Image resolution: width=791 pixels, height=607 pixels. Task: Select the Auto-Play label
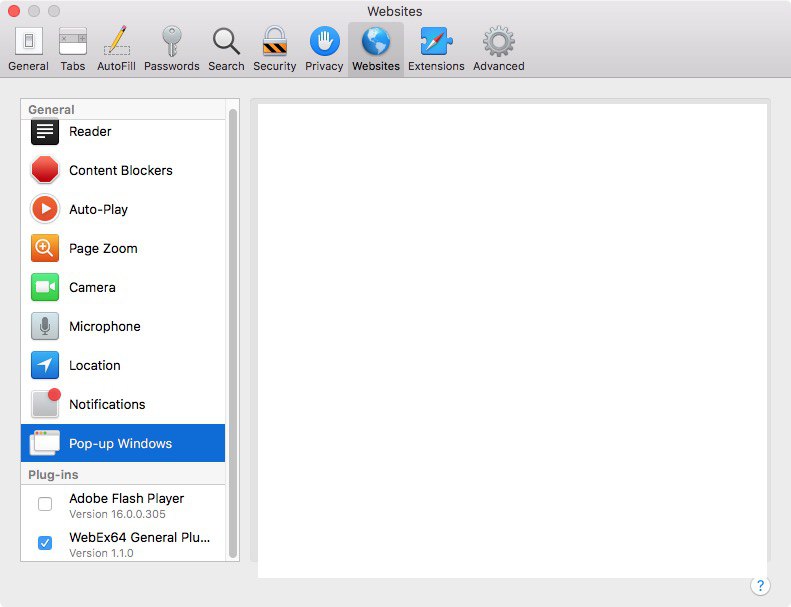pos(99,209)
